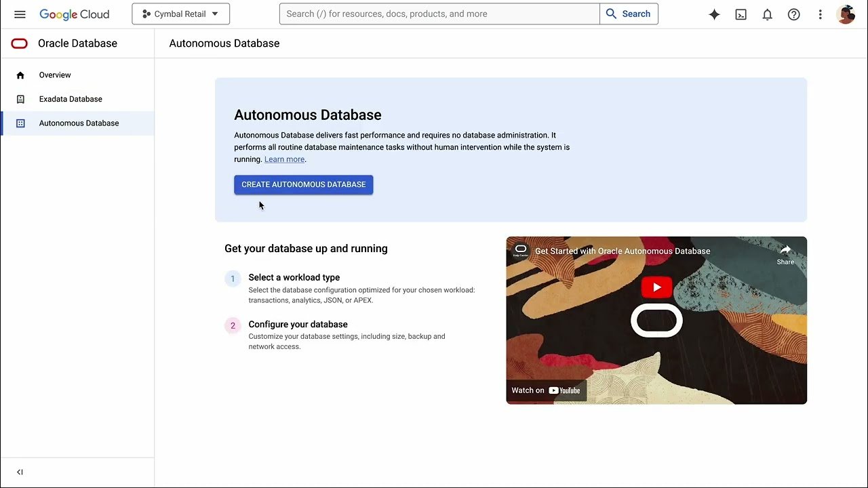Click the Exadata Database icon
Viewport: 868px width, 488px height.
coord(20,99)
